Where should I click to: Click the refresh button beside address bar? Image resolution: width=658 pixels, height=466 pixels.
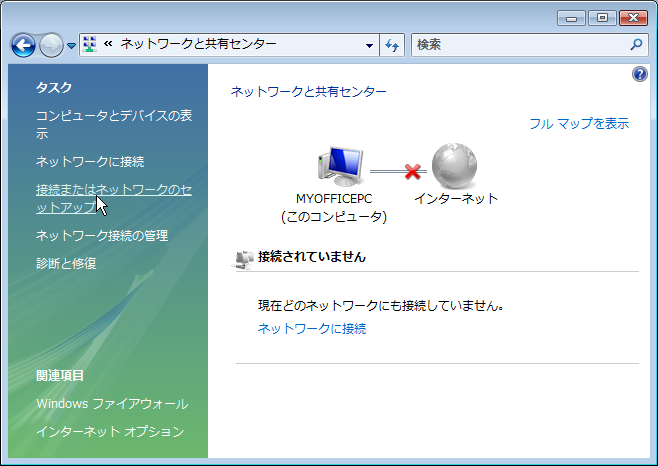tap(392, 45)
